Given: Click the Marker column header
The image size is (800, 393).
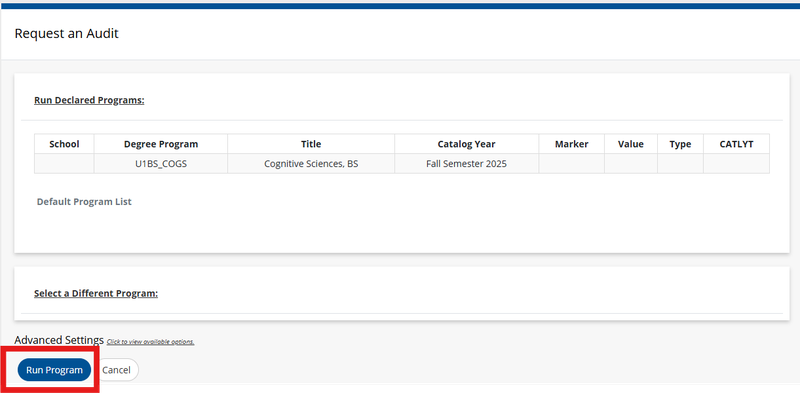Looking at the screenshot, I should point(571,144).
